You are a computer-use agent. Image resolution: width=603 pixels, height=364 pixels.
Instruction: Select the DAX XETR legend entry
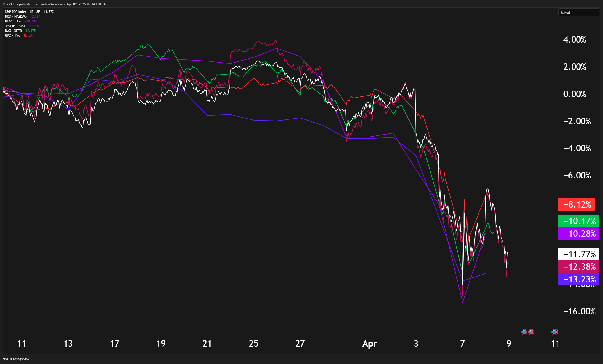tap(13, 31)
